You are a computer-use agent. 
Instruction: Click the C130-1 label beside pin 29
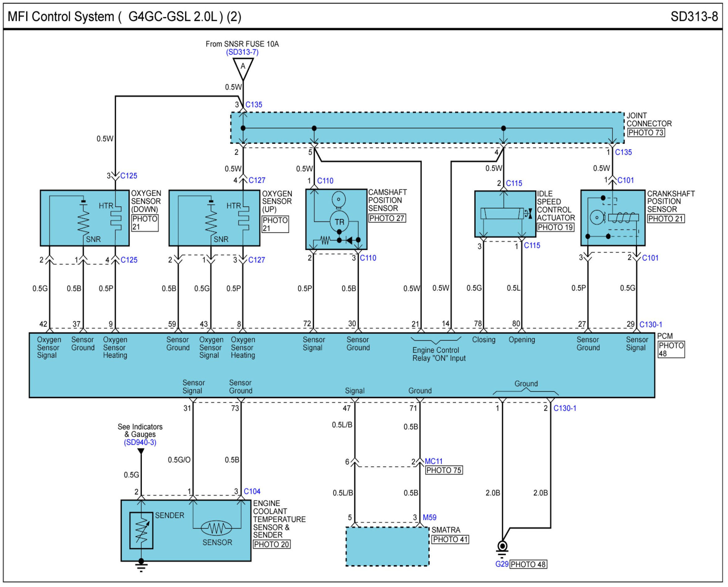tap(650, 325)
